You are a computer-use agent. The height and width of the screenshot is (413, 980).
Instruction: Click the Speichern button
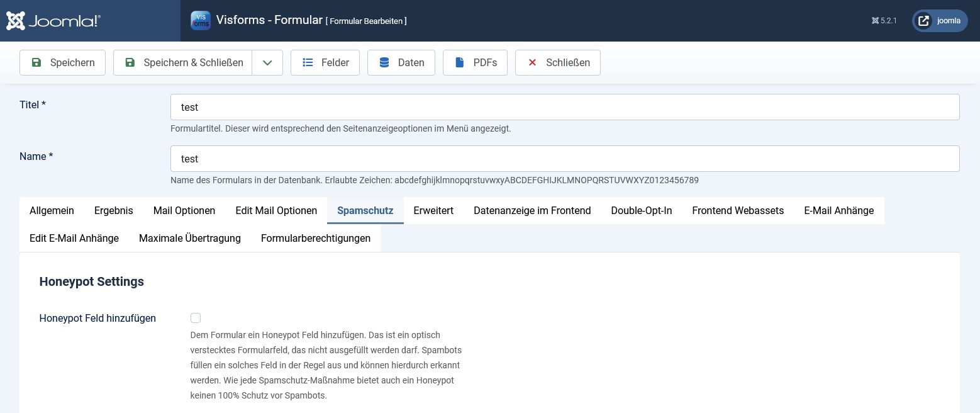62,62
